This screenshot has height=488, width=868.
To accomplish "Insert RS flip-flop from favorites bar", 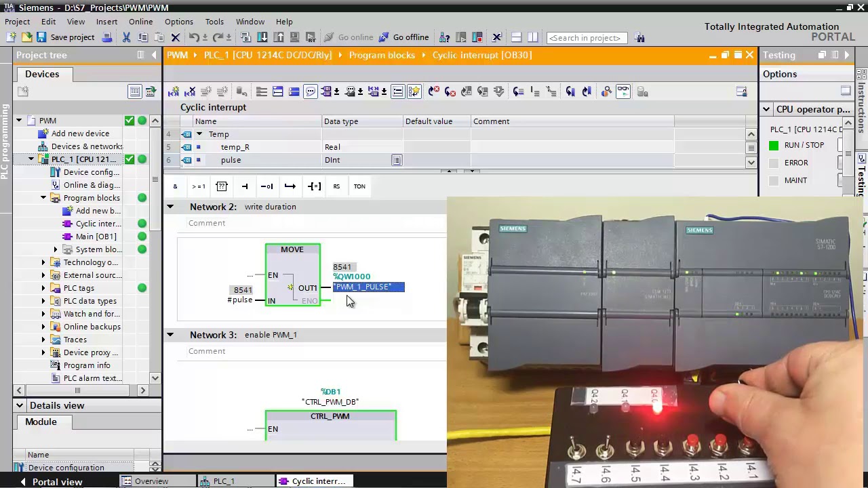I will tap(336, 186).
